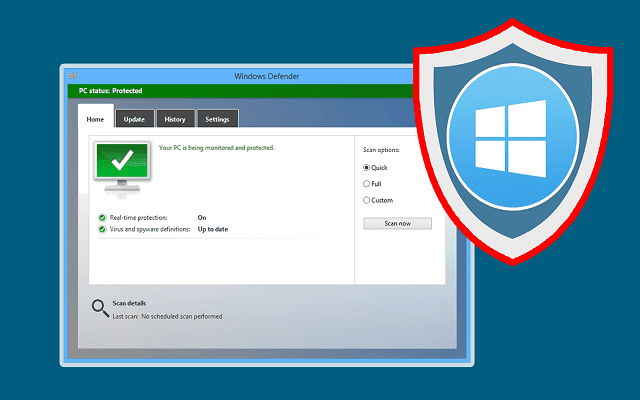640x400 pixels.
Task: Click the 'Scan details' heading
Action: click(x=129, y=303)
